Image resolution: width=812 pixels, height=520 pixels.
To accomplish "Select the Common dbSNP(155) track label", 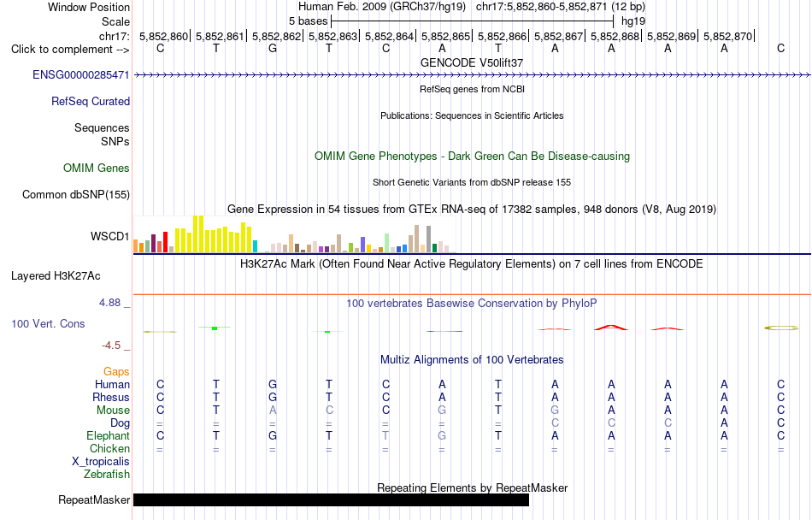I will [x=76, y=195].
